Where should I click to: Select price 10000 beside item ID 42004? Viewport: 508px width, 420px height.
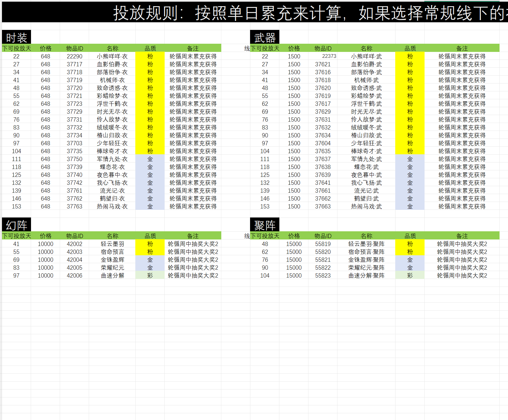pyautogui.click(x=45, y=260)
